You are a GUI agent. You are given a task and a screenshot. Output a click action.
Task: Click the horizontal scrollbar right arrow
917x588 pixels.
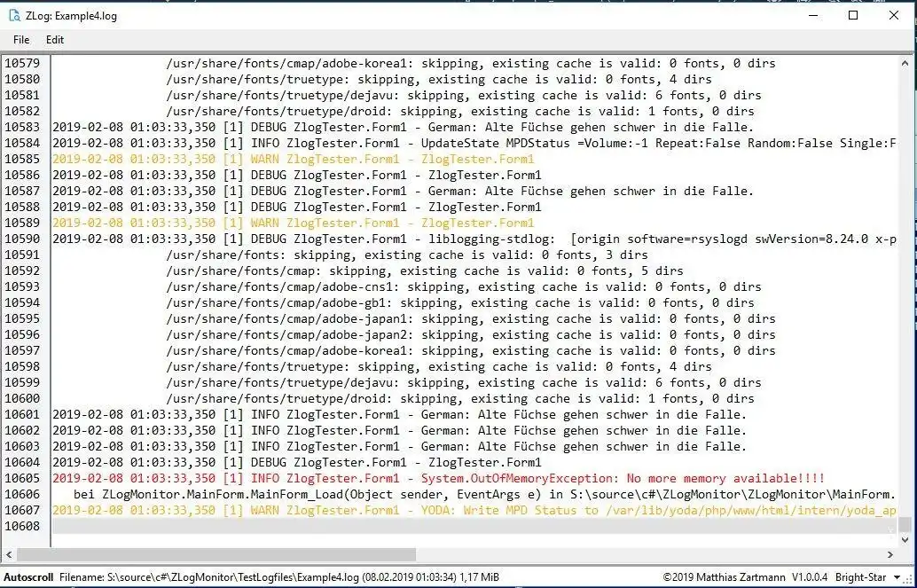pos(890,554)
